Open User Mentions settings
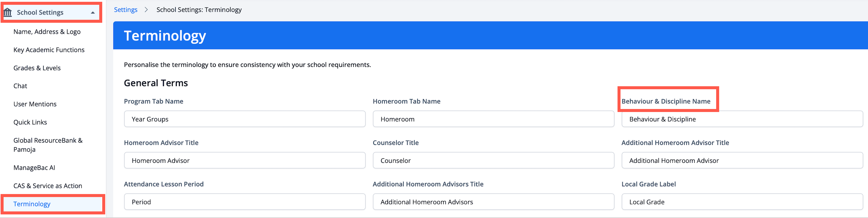The height and width of the screenshot is (218, 868). 35,104
